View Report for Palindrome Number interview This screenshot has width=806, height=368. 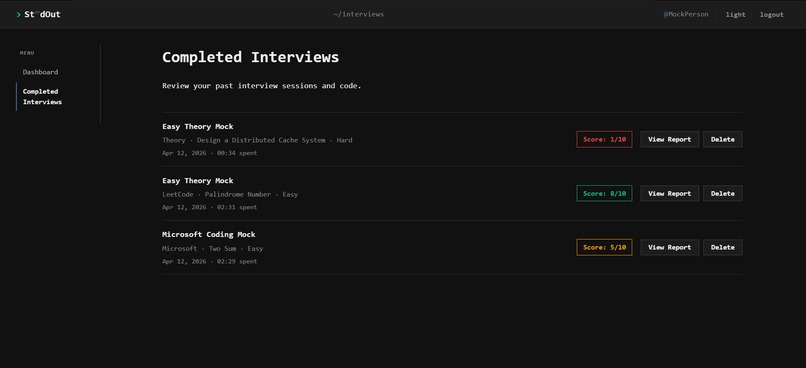coord(669,193)
